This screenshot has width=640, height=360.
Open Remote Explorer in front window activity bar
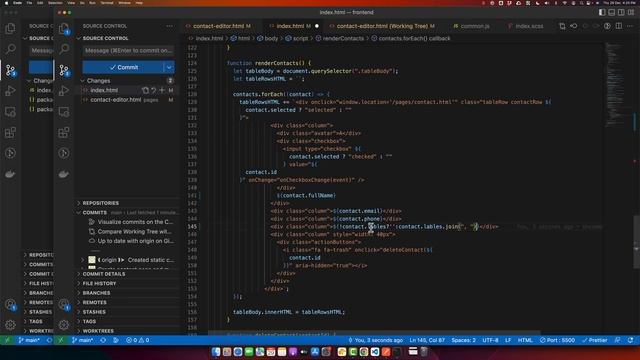(x=64, y=111)
